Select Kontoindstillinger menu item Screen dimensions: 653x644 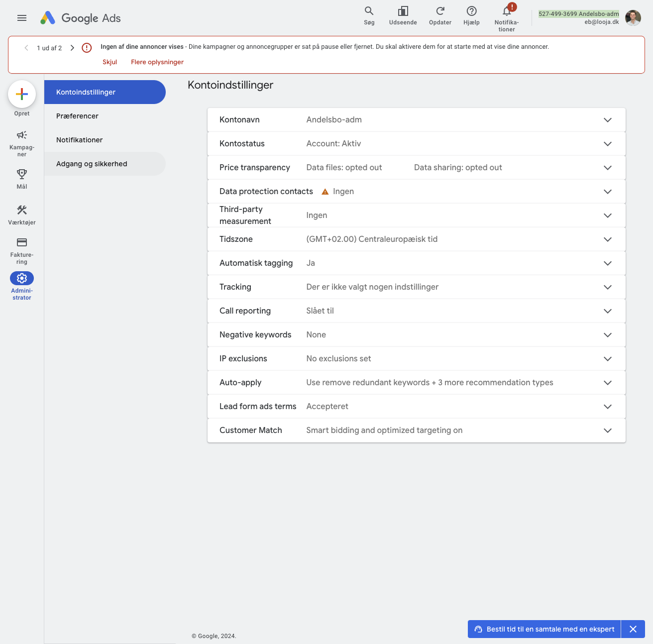click(105, 92)
